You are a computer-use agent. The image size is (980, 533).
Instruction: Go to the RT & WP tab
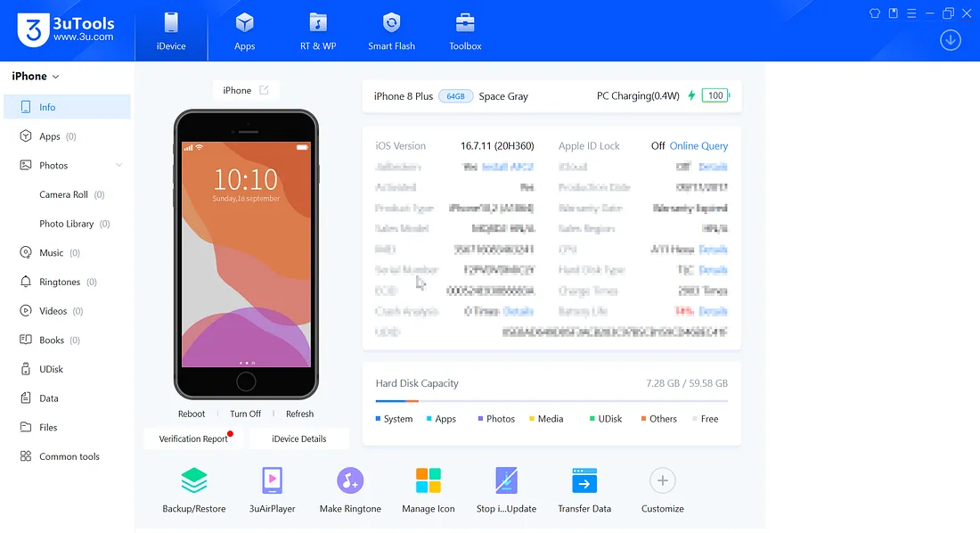pyautogui.click(x=318, y=31)
